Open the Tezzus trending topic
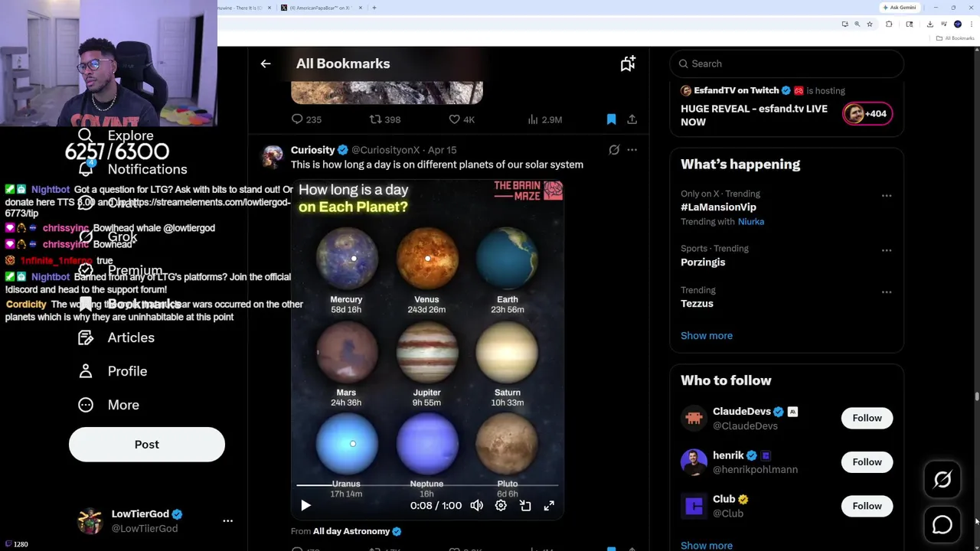Screen dimensions: 980x551 click(697, 304)
